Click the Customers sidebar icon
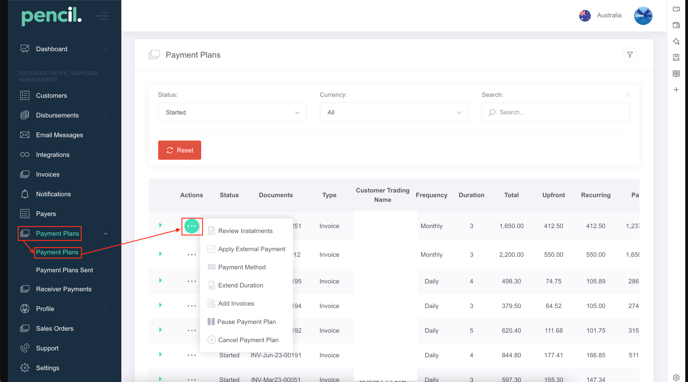688x382 pixels. pos(25,95)
